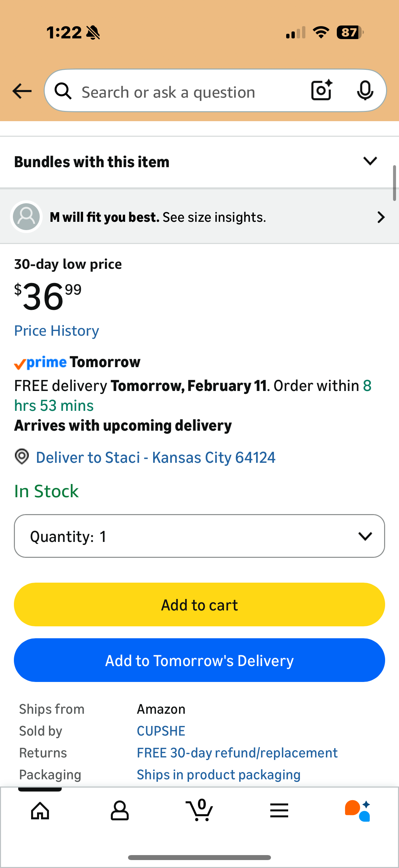Open the shopping cart icon
Viewport: 399px width, 868px height.
coord(200,810)
